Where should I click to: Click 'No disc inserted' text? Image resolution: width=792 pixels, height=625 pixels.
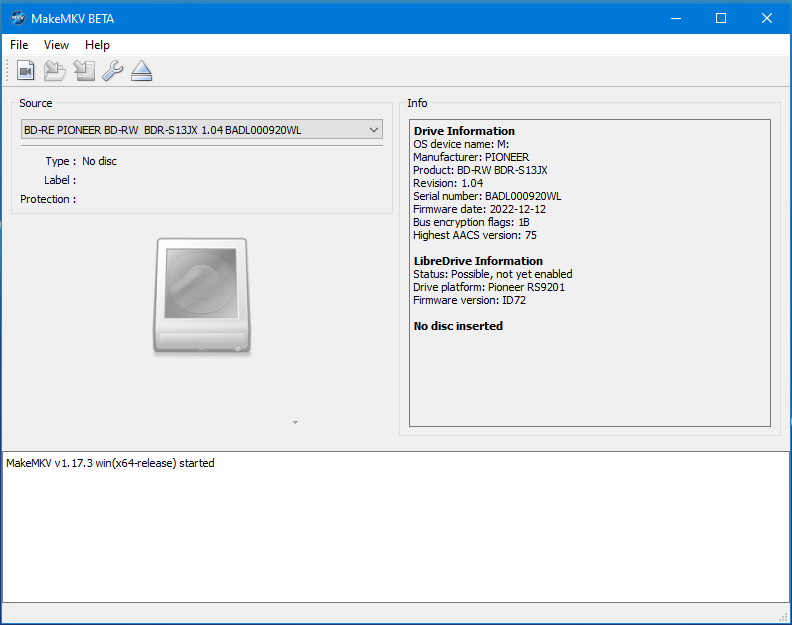click(458, 326)
